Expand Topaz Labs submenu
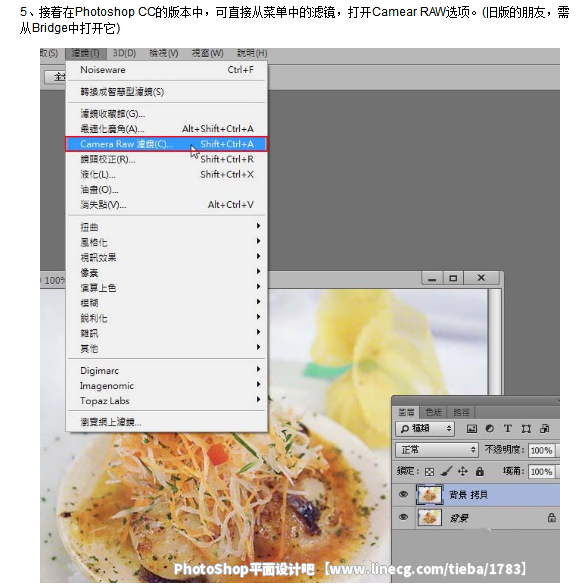 click(166, 400)
